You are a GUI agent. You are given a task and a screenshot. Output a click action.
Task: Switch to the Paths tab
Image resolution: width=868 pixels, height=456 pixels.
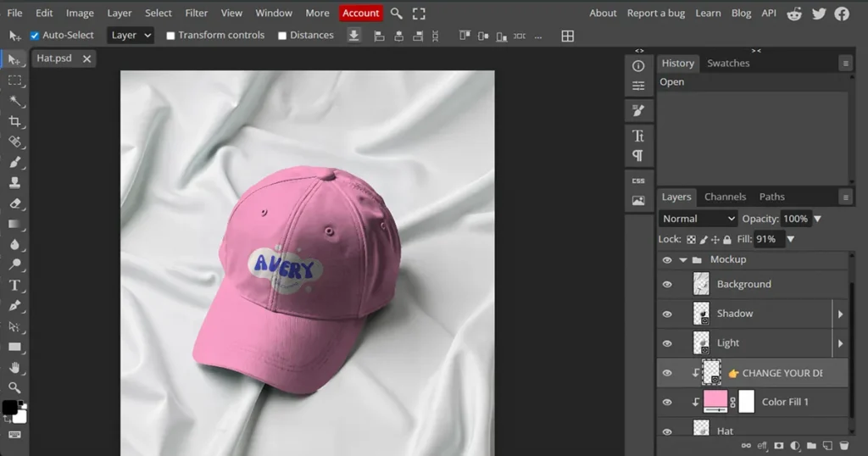coord(771,197)
